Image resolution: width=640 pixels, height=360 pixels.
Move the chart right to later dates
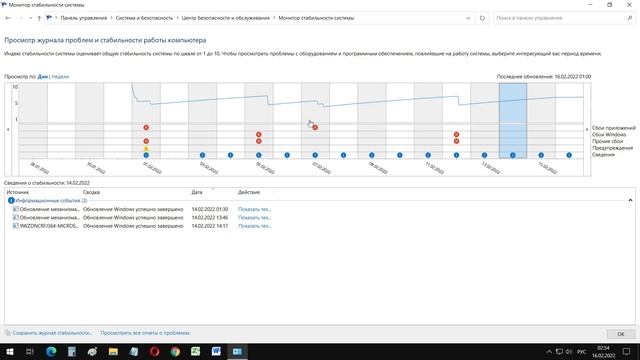587,129
